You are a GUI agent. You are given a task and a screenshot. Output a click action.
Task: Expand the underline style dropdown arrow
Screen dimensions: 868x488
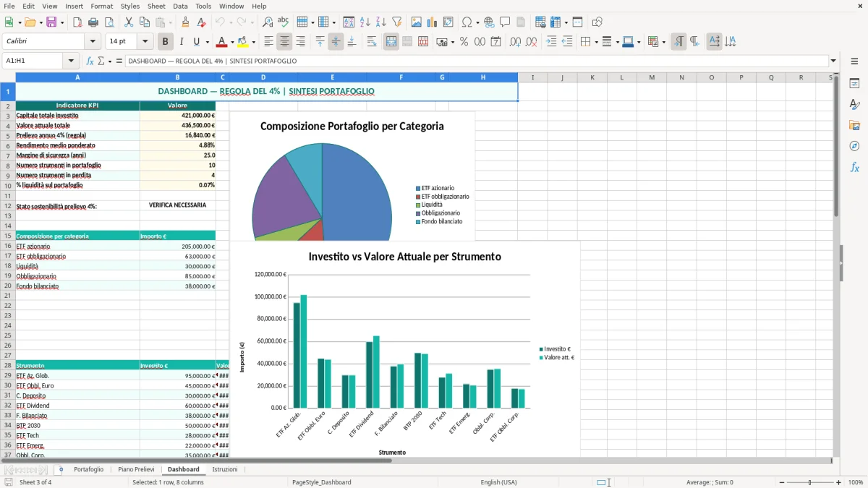tap(207, 42)
